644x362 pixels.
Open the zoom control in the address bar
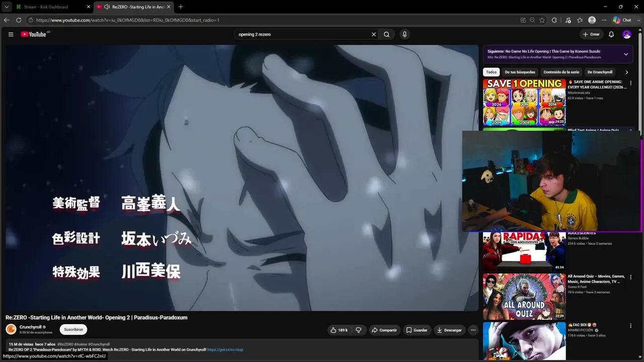[x=532, y=20]
